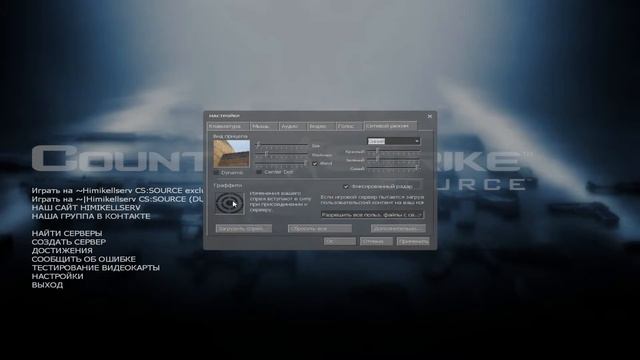Confirm settings with the OK button
640x360 pixels.
click(340, 242)
